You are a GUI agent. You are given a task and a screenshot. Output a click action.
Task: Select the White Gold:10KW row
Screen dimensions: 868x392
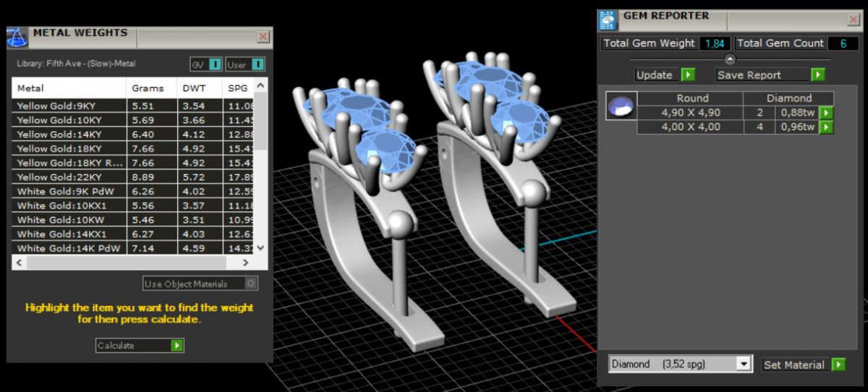(x=134, y=220)
